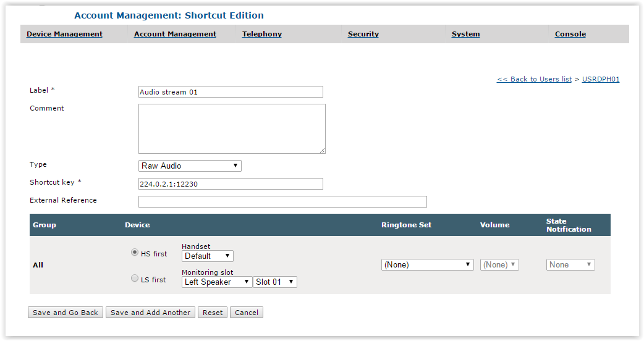This screenshot has height=341, width=644.
Task: Open the Handset Default dropdown
Action: tap(208, 256)
